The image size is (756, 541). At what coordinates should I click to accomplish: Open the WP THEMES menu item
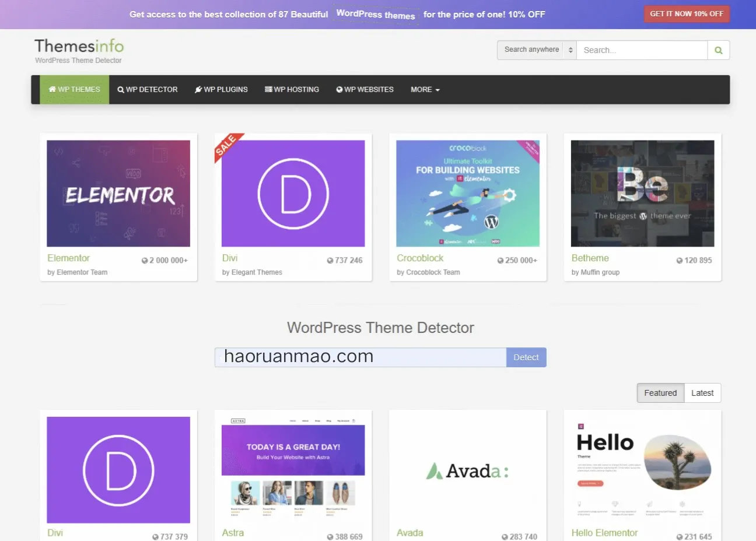[74, 90]
